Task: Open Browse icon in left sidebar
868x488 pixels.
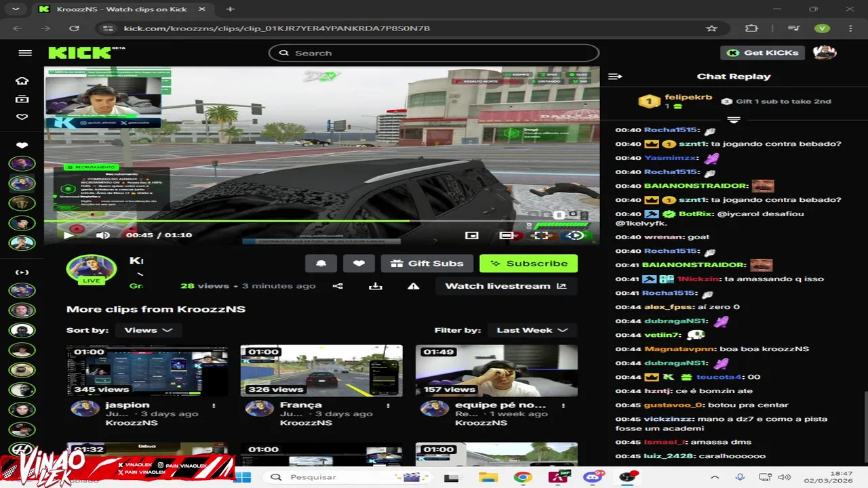Action: pos(22,99)
